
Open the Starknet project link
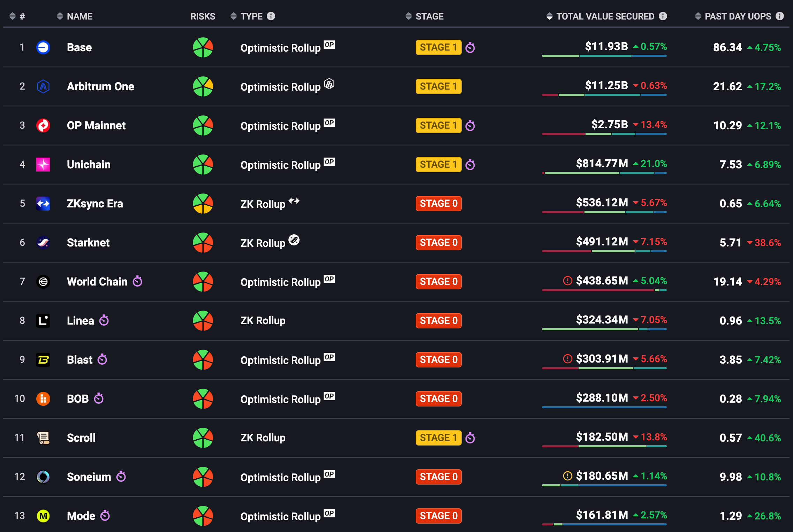(x=88, y=243)
